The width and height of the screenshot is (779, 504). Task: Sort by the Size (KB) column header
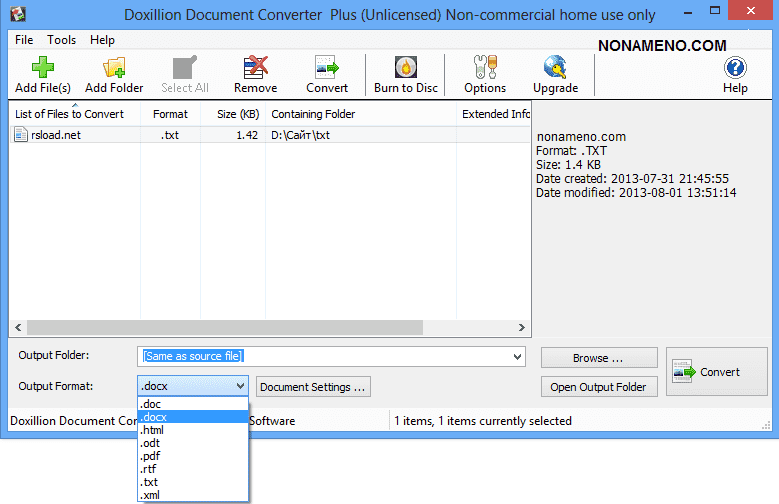click(237, 114)
